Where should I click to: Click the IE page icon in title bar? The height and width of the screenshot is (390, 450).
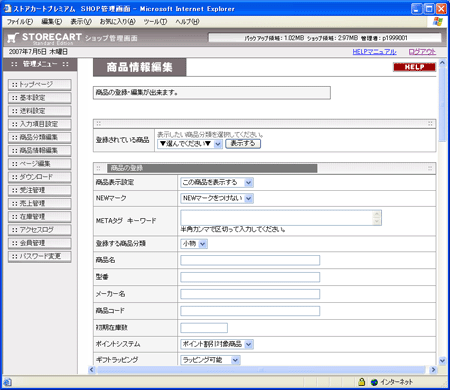pyautogui.click(x=7, y=9)
